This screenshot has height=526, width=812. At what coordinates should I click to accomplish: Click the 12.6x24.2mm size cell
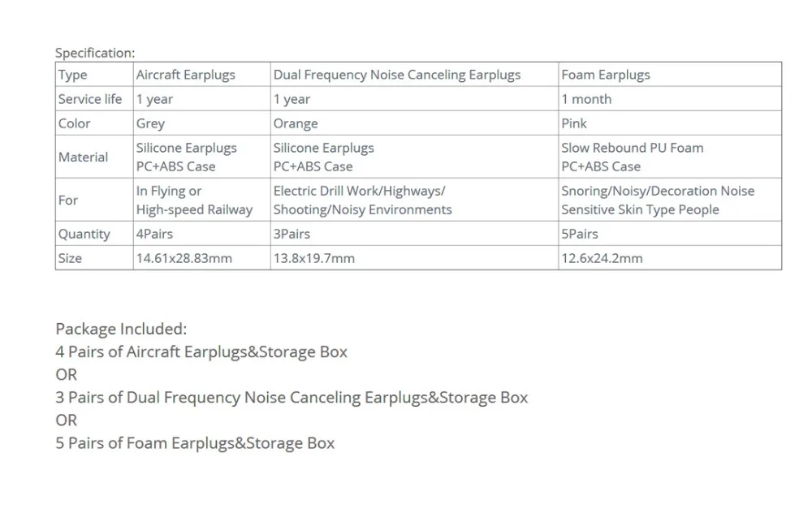[670, 258]
